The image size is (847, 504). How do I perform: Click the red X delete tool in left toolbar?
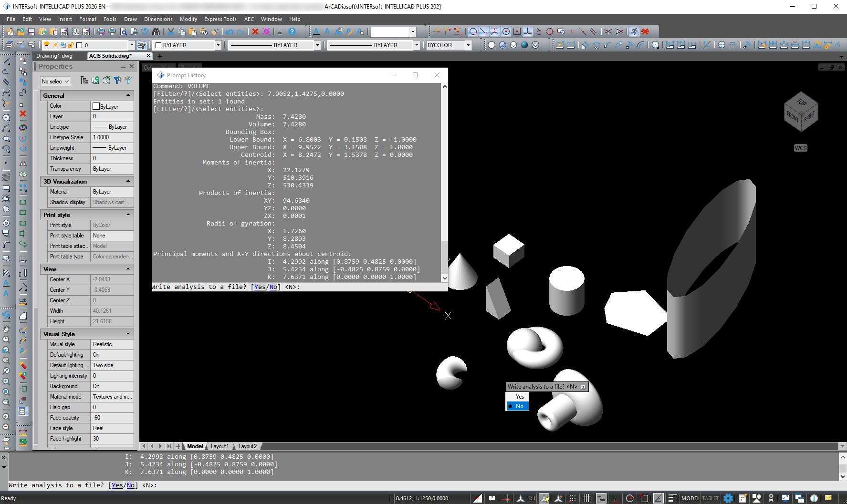click(x=22, y=114)
